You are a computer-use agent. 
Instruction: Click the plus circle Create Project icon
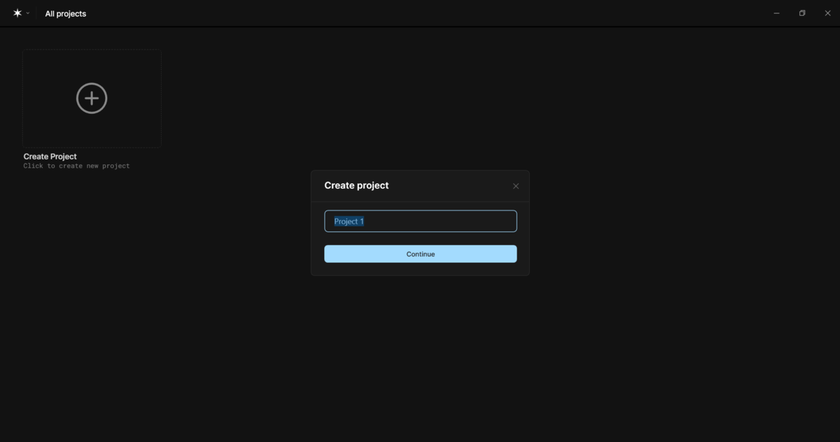[92, 98]
